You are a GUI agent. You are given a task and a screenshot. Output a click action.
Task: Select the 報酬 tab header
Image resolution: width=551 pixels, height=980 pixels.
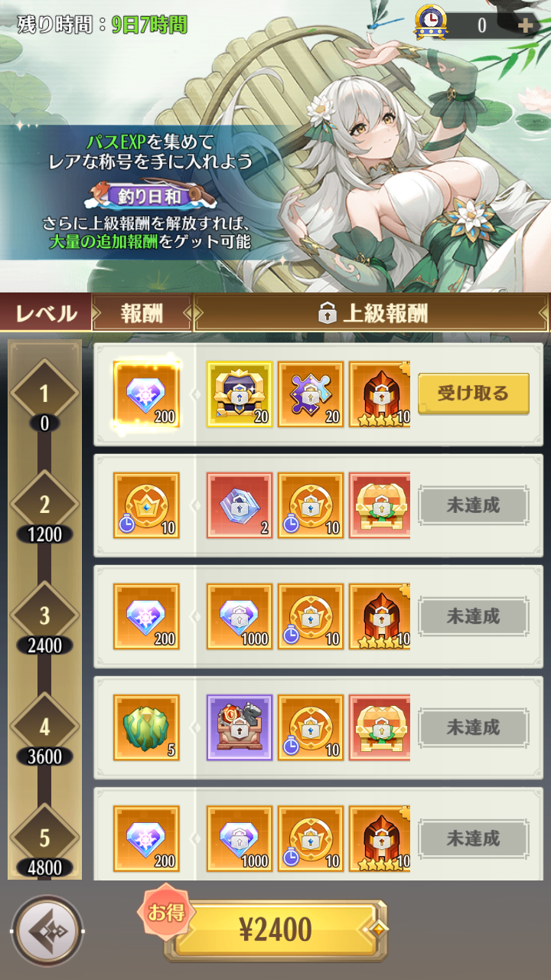142,313
